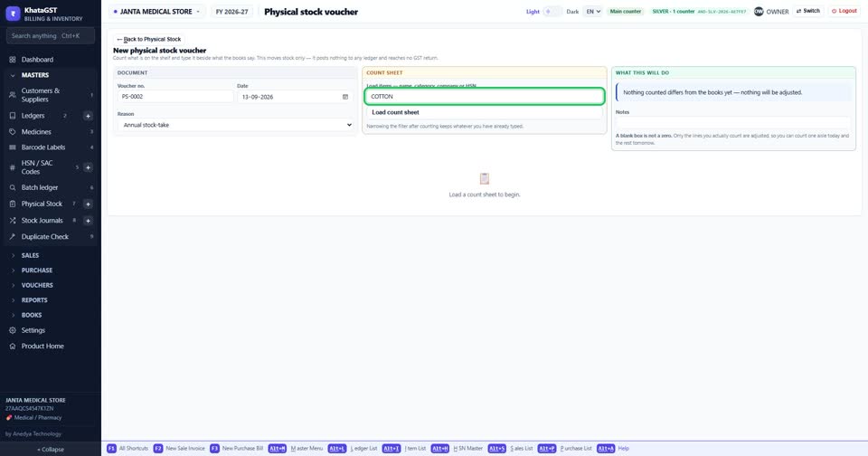The image size is (868, 456).
Task: Click the Duplicate Check wrench icon
Action: [12, 236]
